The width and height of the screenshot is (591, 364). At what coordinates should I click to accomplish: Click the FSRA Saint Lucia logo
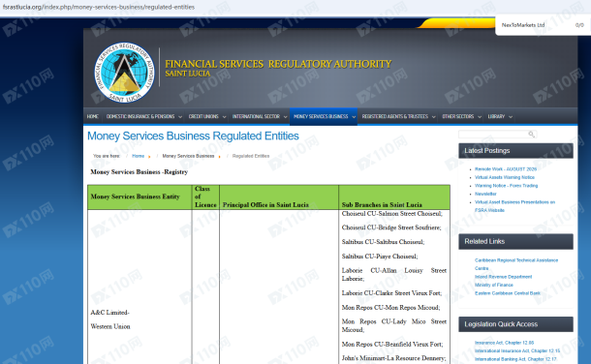[x=124, y=73]
